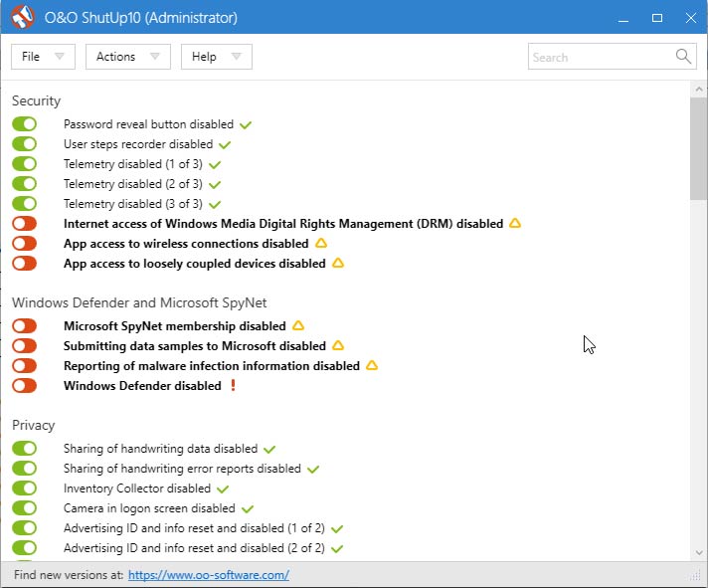Enable malware infection reporting disabled switch
Viewport: 708px width, 588px height.
[x=25, y=365]
